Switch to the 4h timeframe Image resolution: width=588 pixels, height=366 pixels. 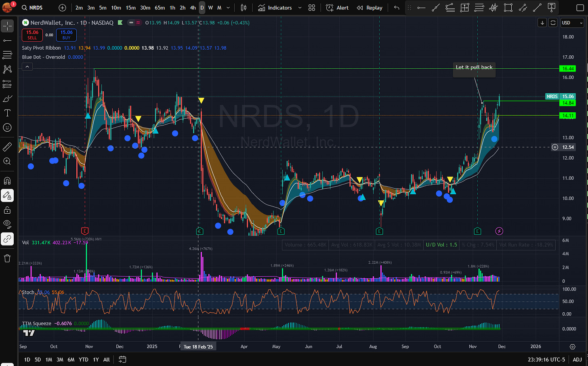pos(193,8)
